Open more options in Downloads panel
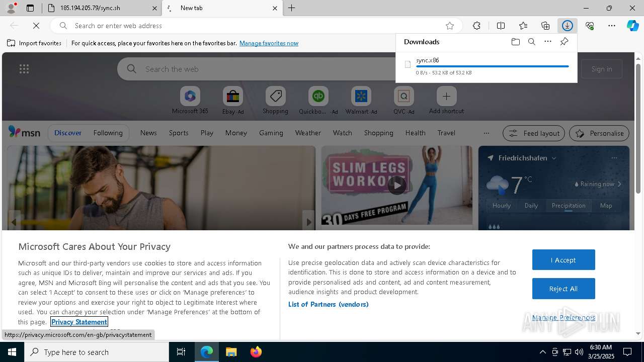 548,42
